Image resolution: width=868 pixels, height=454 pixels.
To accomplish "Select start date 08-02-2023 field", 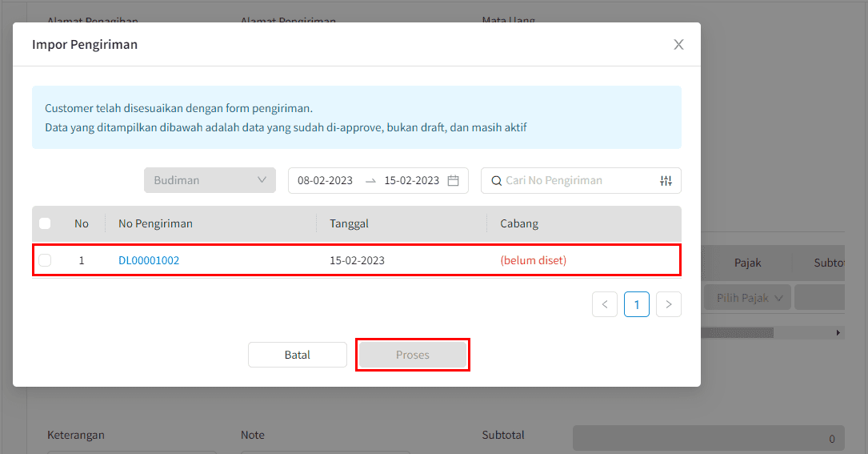I will 325,181.
